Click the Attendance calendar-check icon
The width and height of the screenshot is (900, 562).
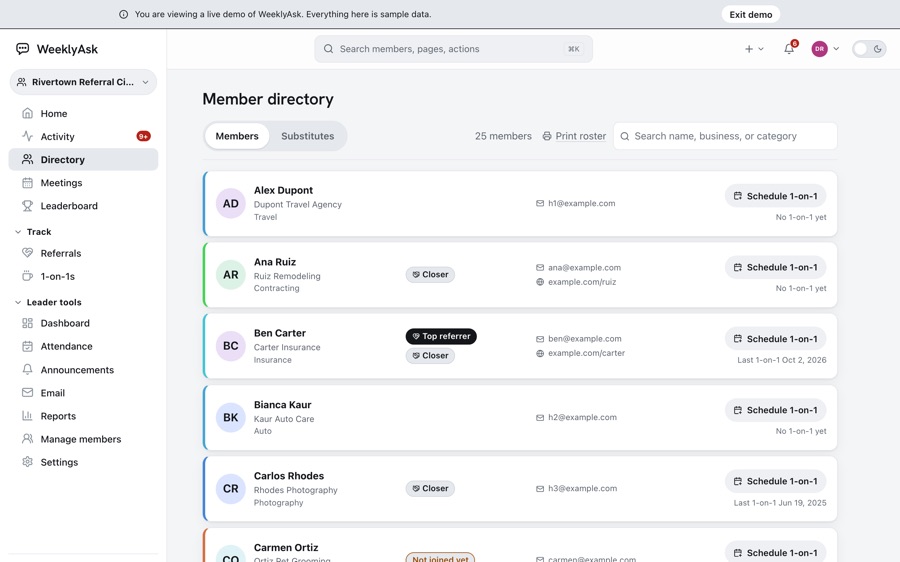click(27, 346)
